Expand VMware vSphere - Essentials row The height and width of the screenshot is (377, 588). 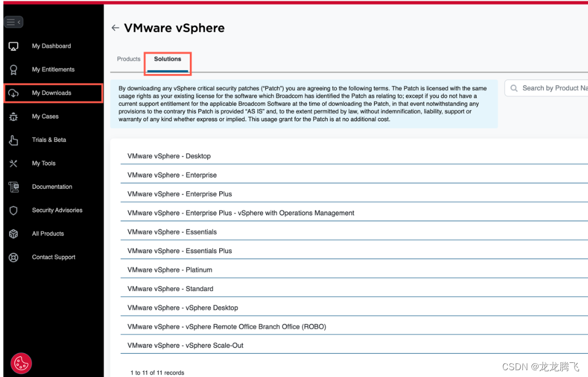click(x=354, y=232)
